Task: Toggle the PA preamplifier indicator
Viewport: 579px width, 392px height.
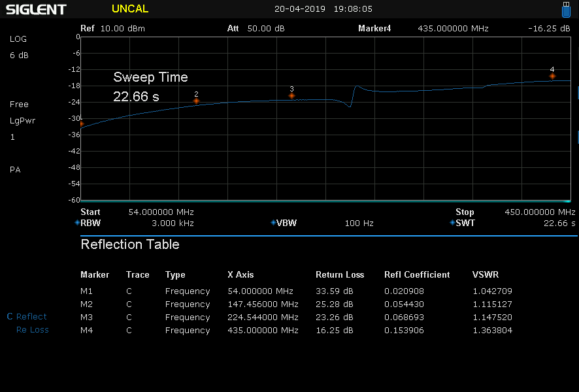Action: [15, 170]
